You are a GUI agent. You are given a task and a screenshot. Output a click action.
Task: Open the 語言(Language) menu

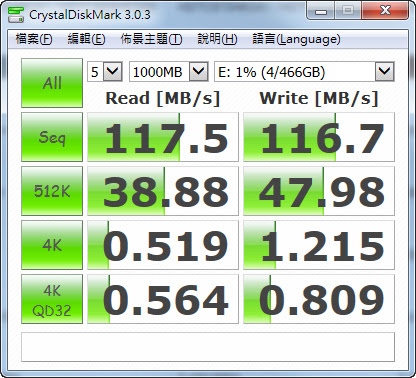[296, 39]
